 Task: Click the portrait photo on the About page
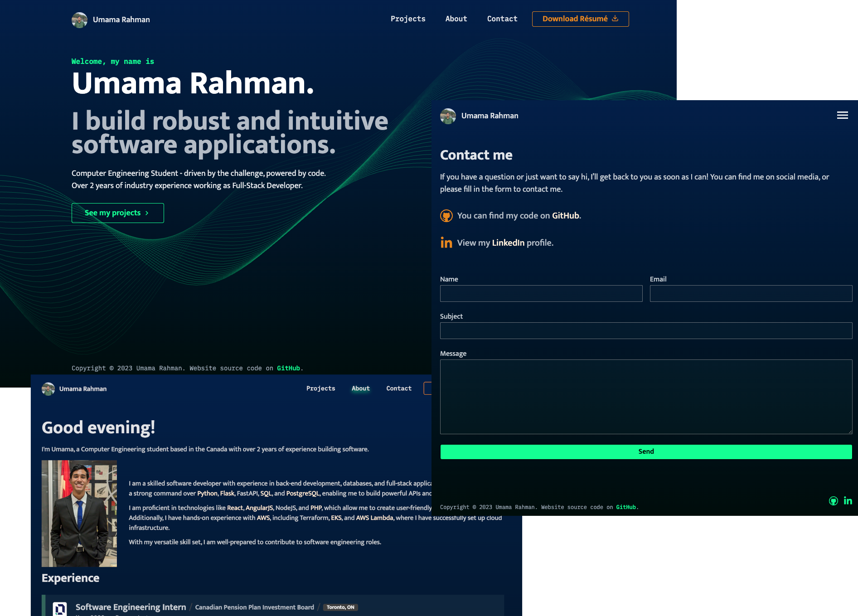click(79, 514)
